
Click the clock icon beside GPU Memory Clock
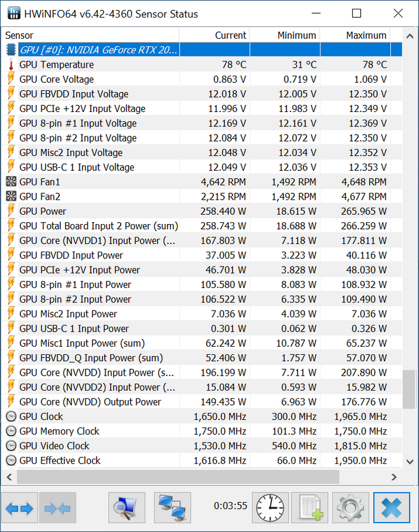11,431
